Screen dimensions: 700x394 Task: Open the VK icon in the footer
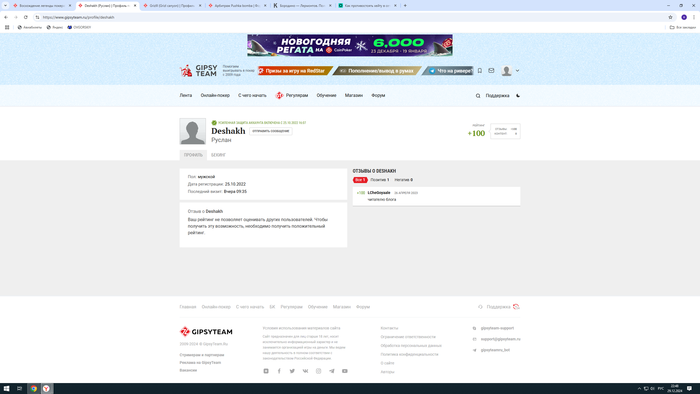(305, 371)
